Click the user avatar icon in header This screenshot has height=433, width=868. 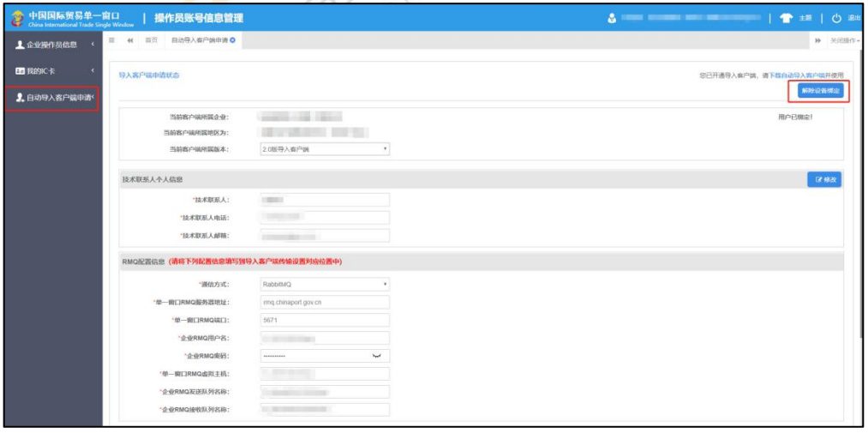(x=612, y=18)
